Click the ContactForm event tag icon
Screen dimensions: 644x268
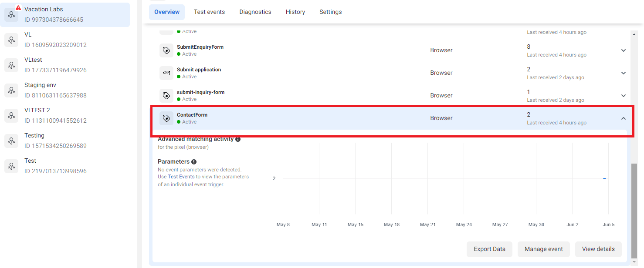[x=166, y=118]
